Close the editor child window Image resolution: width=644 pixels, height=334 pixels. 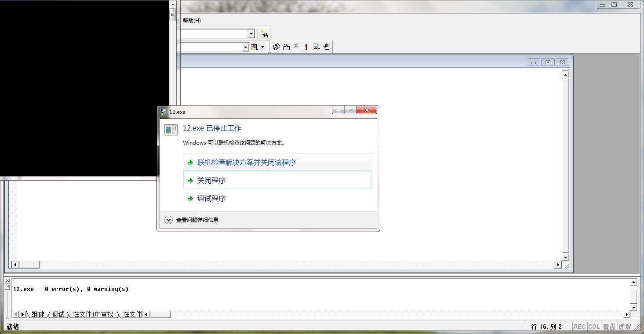[562, 62]
